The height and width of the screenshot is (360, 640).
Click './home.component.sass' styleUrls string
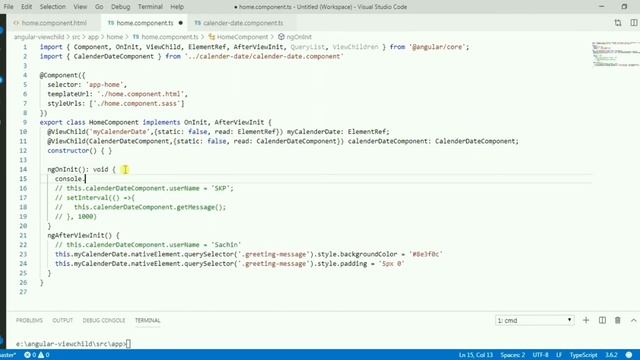(x=137, y=103)
